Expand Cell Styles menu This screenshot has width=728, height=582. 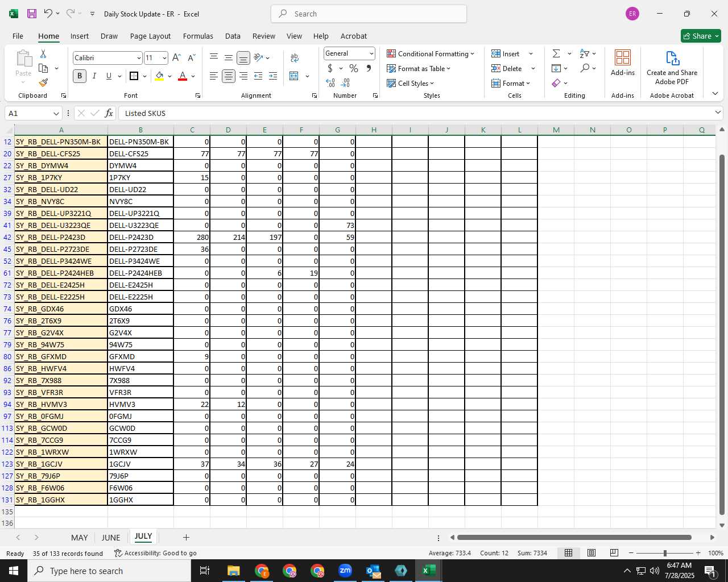[x=410, y=83]
